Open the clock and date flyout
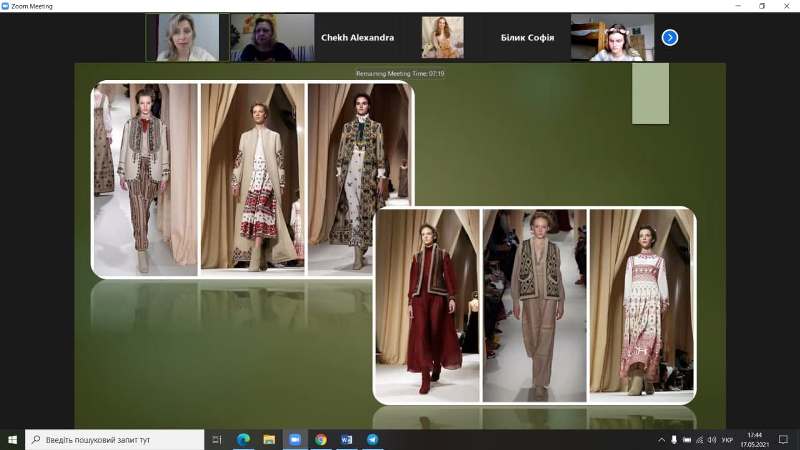This screenshot has height=450, width=800. pos(757,439)
